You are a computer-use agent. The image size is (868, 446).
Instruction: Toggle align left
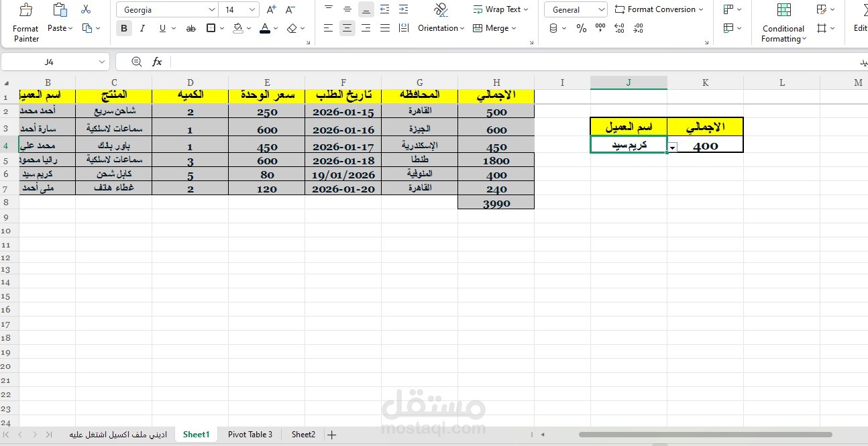[328, 28]
